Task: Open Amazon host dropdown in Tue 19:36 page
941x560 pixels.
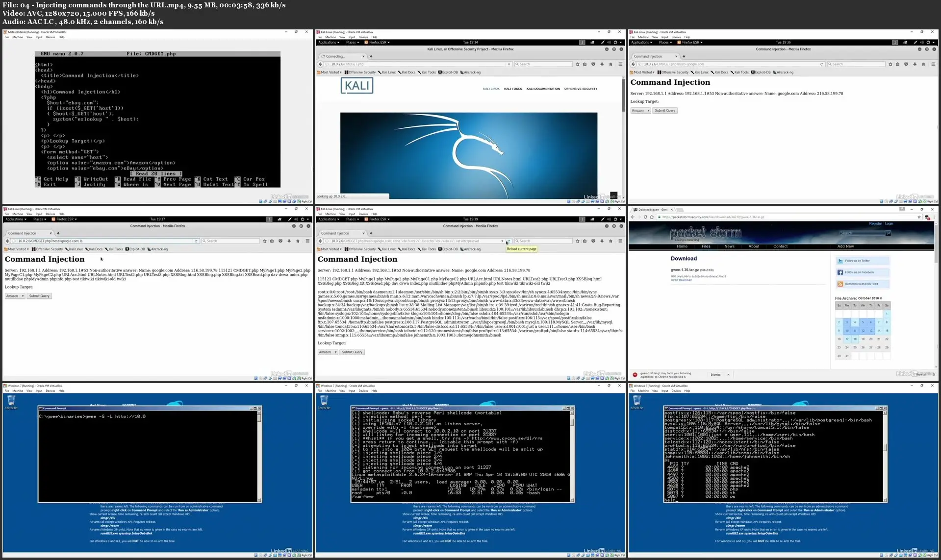Action: tap(640, 111)
